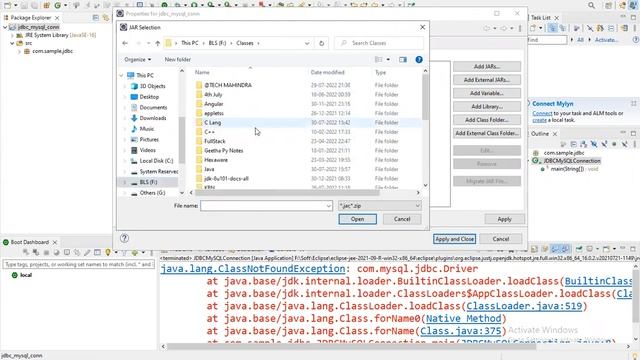Click Apply and Close in Properties window
Viewport: 640px width, 360px height.
[454, 239]
